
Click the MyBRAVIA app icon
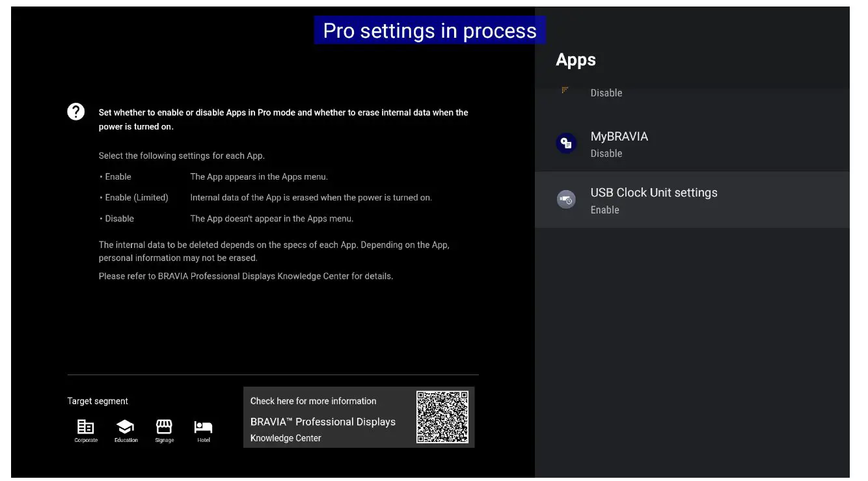(x=566, y=143)
